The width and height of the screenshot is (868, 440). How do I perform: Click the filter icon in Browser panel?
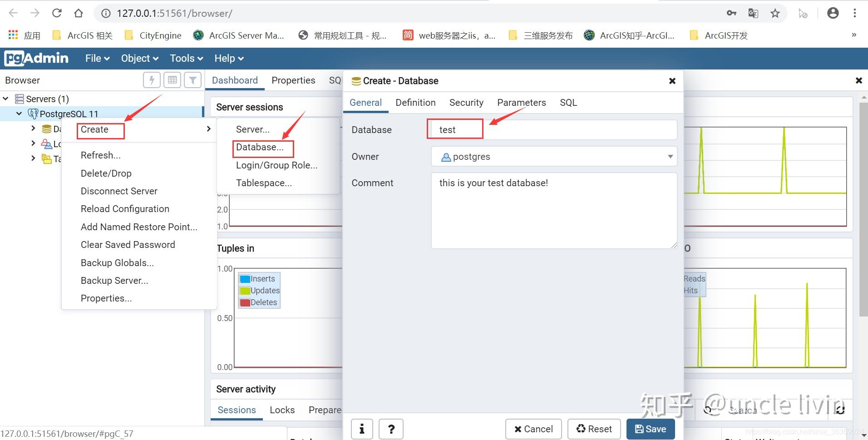(x=192, y=80)
